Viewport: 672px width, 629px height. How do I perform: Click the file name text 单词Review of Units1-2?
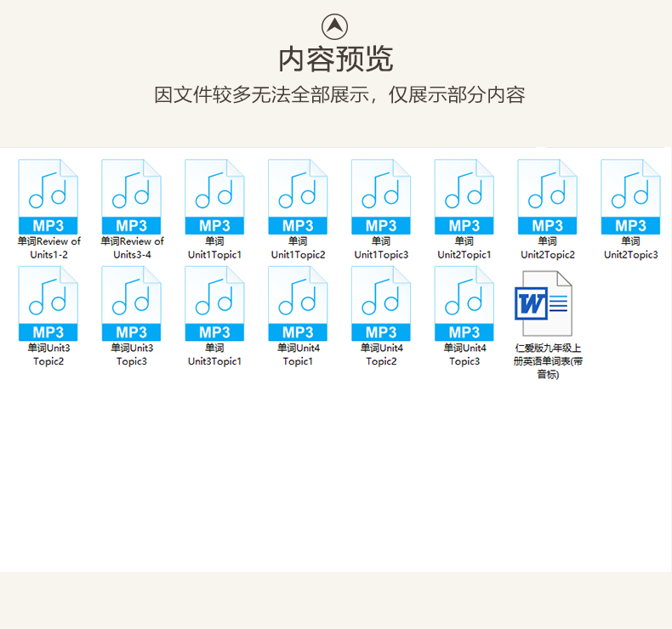48,248
